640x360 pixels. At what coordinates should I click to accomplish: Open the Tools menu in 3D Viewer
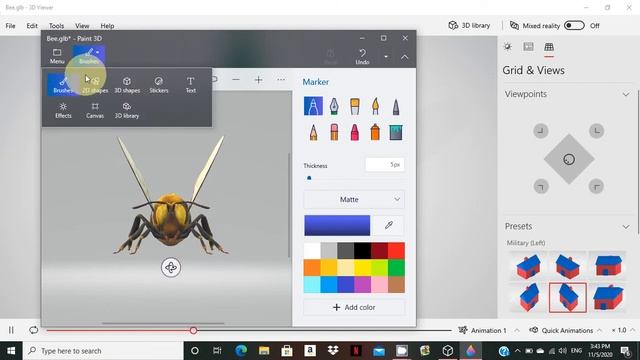[56, 26]
